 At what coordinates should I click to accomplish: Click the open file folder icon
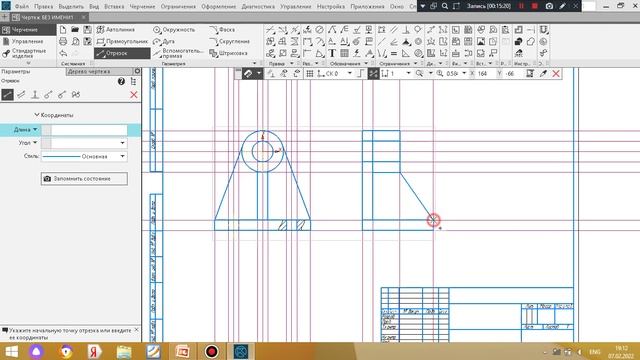[75, 30]
